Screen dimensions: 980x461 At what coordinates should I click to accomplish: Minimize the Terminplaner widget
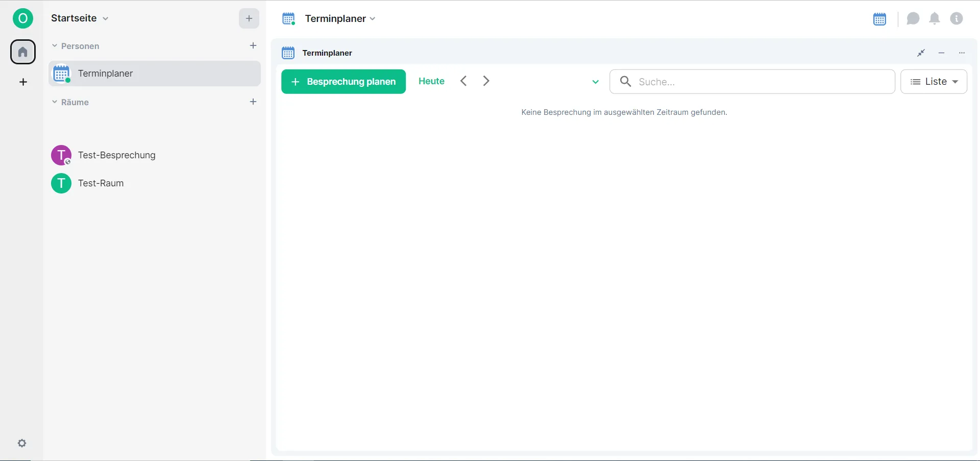941,53
